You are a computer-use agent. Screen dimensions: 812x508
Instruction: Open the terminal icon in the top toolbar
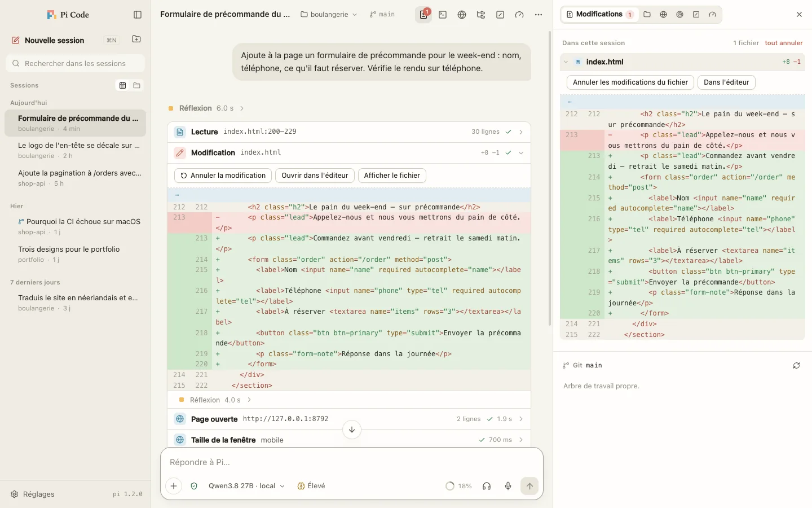[x=443, y=15]
